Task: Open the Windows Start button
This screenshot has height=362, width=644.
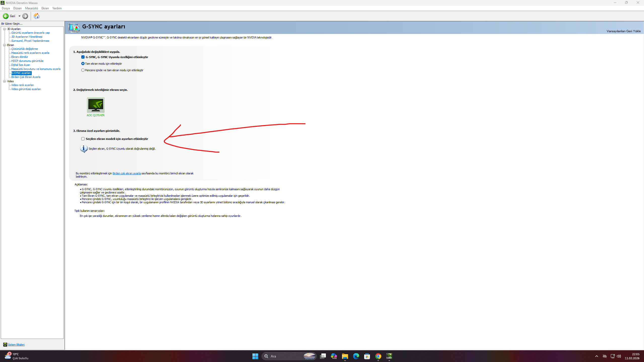Action: pyautogui.click(x=255, y=356)
